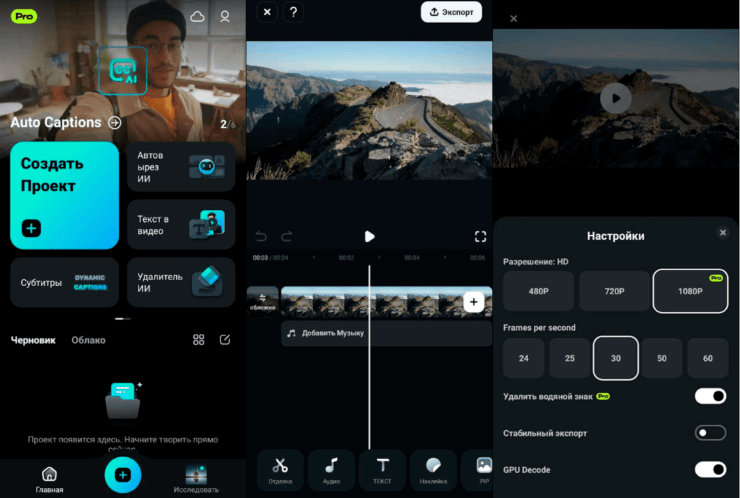This screenshot has height=498, width=740.
Task: Disable the Удалить водяной знак toggle
Action: pos(710,396)
